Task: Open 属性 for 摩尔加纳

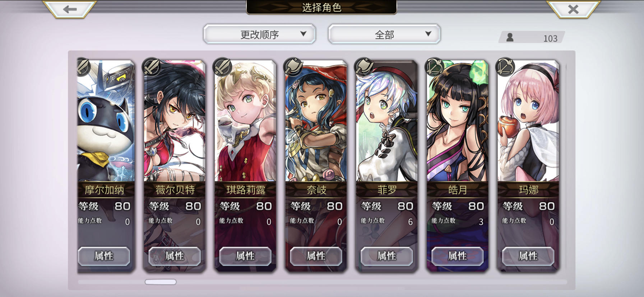Action: [104, 256]
